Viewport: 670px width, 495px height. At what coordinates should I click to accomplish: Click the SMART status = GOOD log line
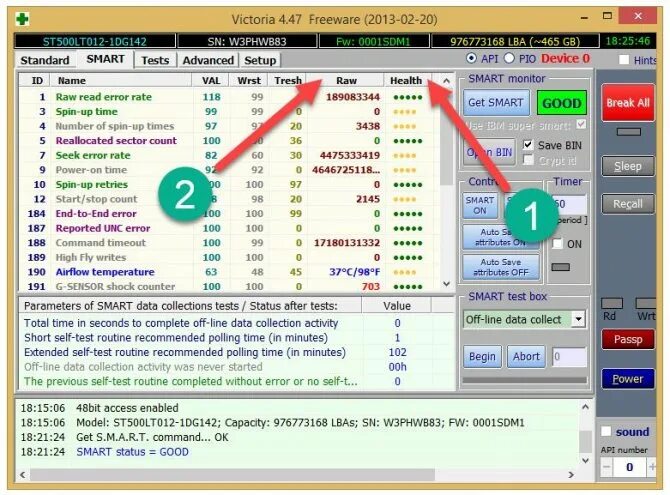(132, 452)
